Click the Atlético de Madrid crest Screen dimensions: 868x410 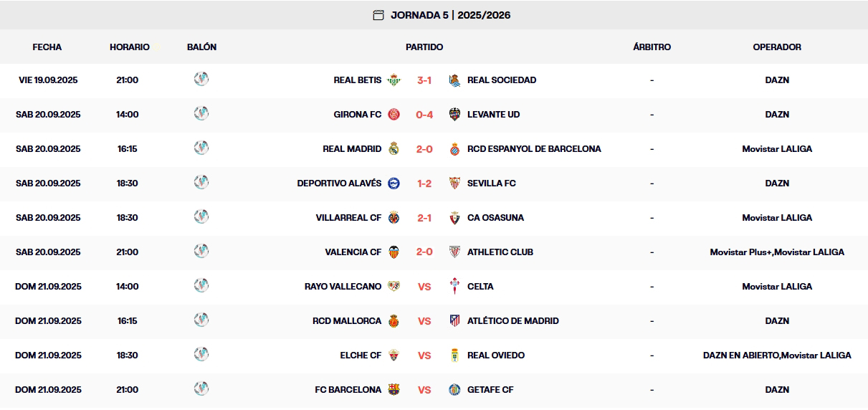[454, 321]
